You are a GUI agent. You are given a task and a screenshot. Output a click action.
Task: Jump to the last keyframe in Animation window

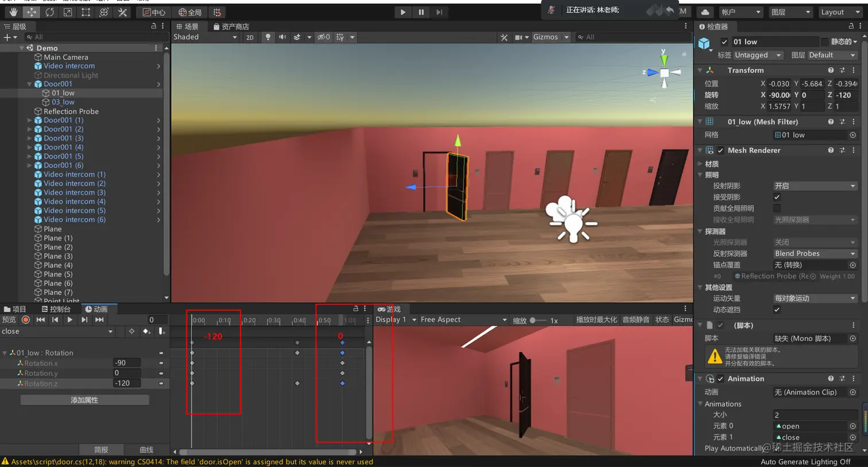pyautogui.click(x=99, y=320)
